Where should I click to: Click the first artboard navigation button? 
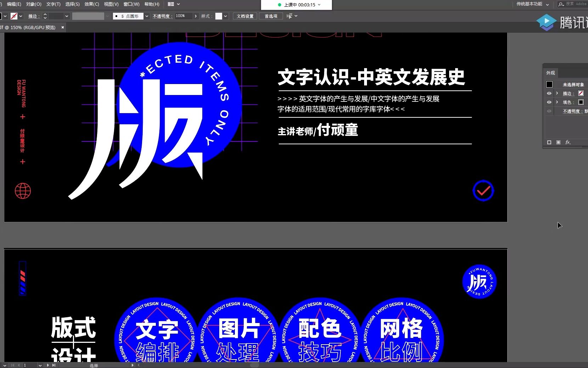[13, 365]
